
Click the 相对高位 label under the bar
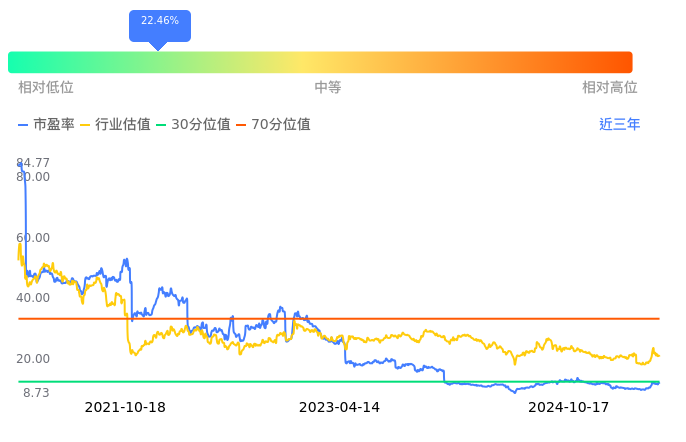point(610,88)
